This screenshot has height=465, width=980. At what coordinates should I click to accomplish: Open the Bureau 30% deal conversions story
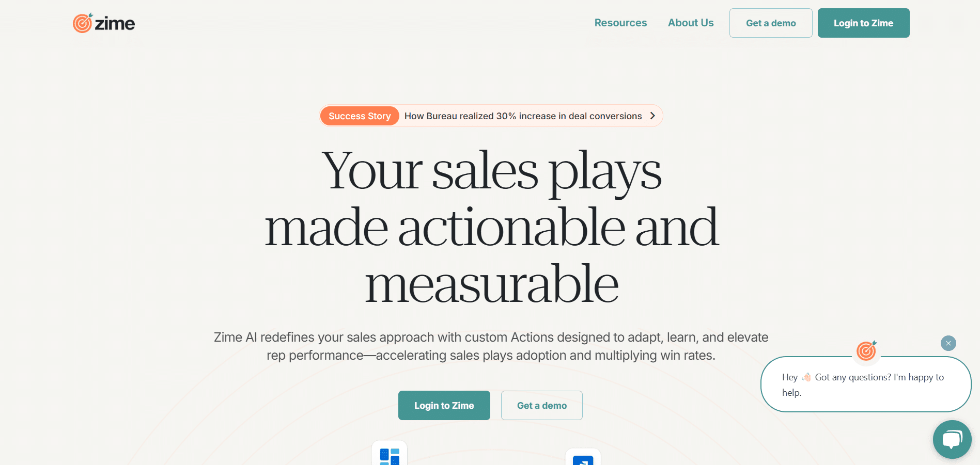[x=523, y=116]
